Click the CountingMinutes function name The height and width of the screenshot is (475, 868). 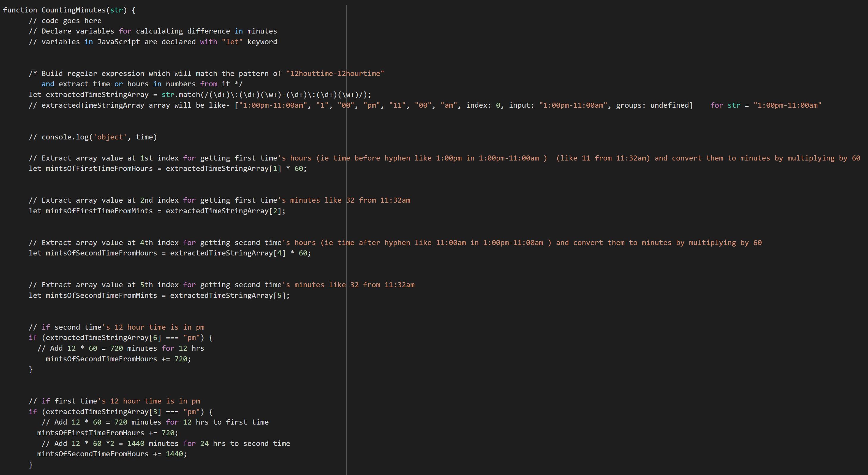73,10
